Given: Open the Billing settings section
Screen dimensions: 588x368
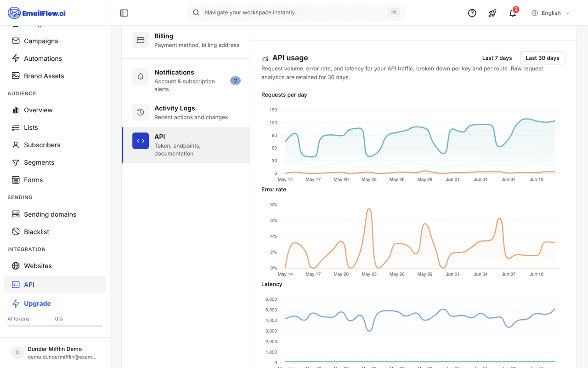Looking at the screenshot, I should click(186, 40).
